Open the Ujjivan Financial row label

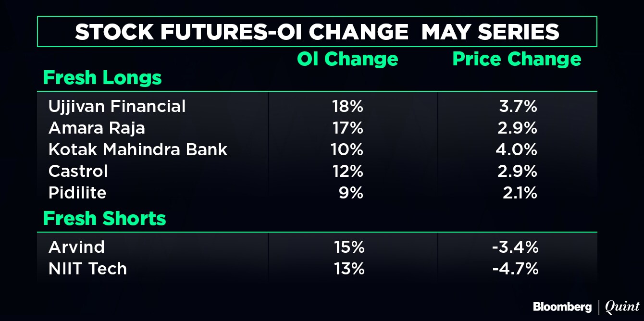(117, 106)
